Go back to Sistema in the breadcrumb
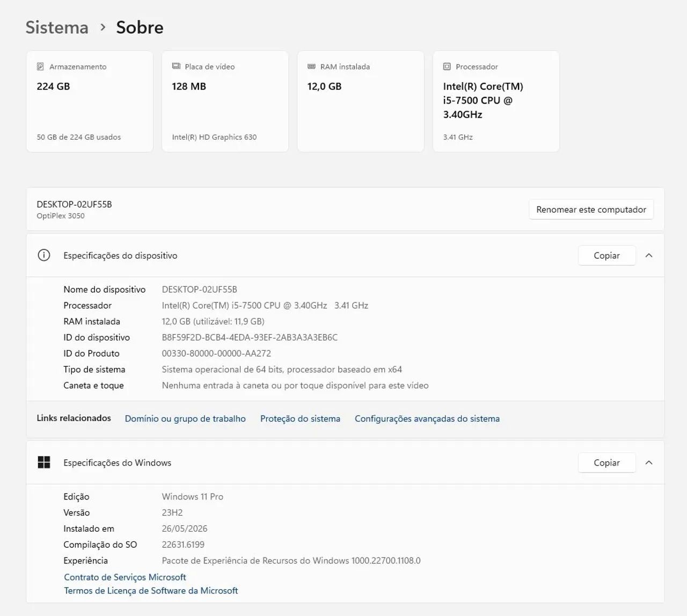This screenshot has height=616, width=687. pos(57,27)
